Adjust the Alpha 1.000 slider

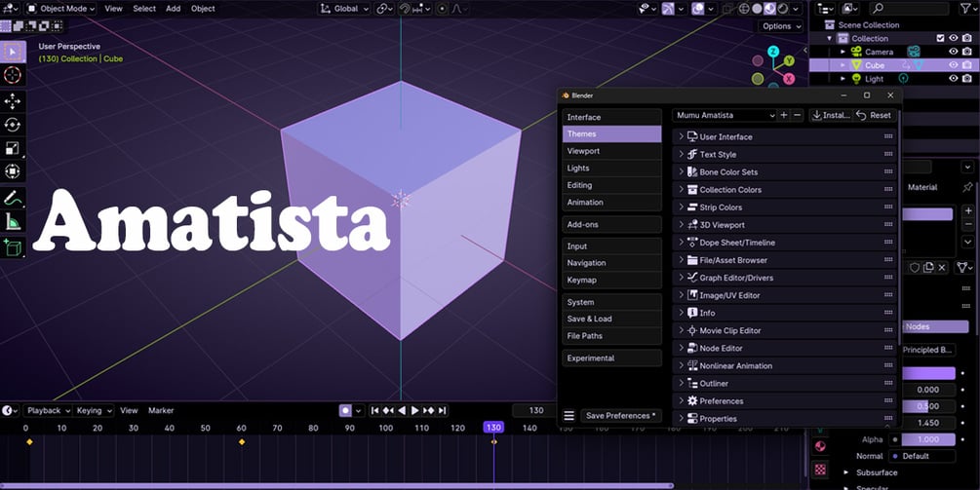pyautogui.click(x=928, y=439)
